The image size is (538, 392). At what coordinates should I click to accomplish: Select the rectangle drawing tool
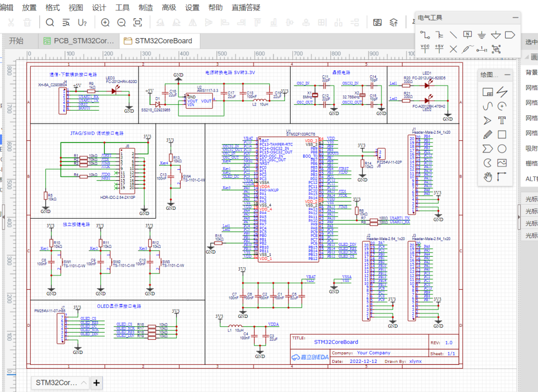tap(502, 134)
